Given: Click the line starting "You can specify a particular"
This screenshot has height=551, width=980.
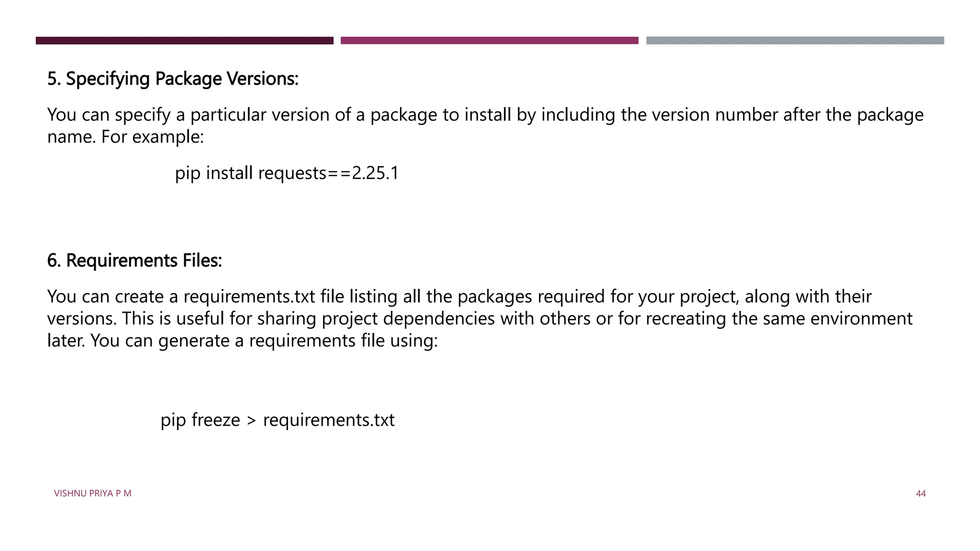Looking at the screenshot, I should [485, 115].
